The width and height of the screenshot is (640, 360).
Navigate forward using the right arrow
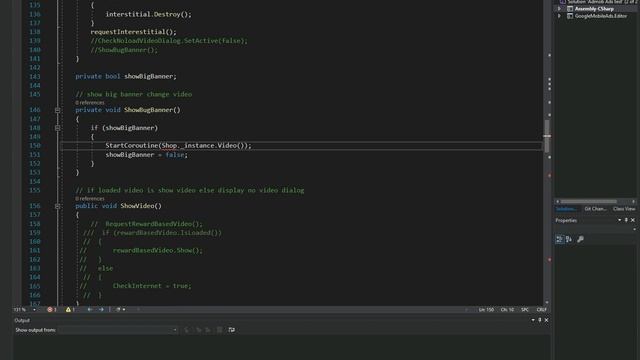pyautogui.click(x=101, y=309)
